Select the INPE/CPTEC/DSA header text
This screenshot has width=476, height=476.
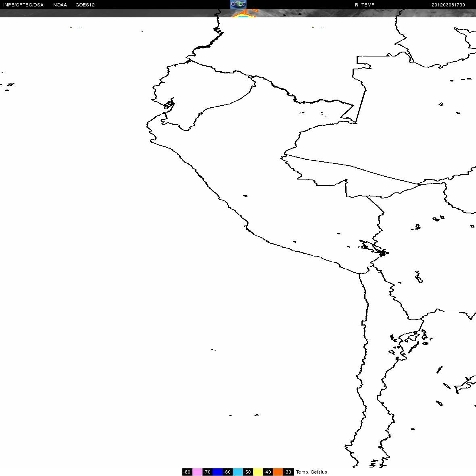click(x=23, y=5)
